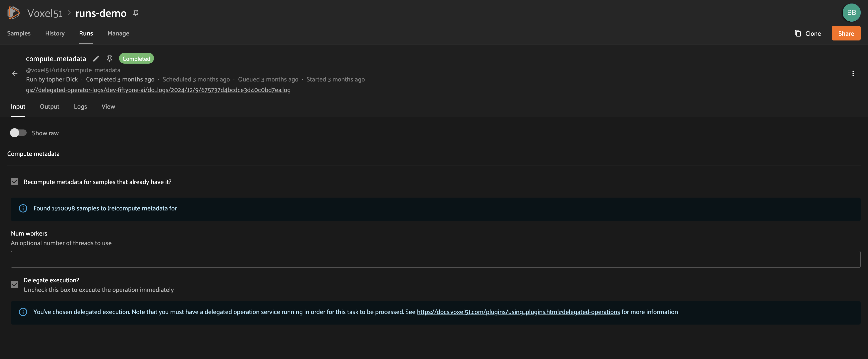Click the 'Run by topher Dick' text
Image resolution: width=868 pixels, height=359 pixels.
[52, 80]
